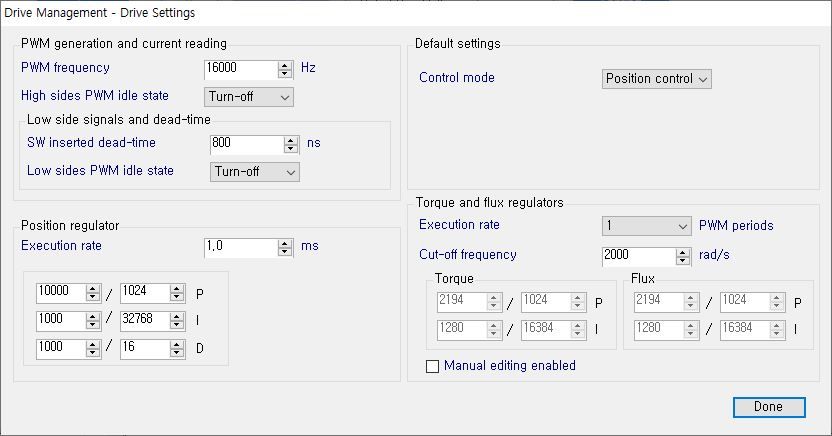Click position D numerator field 1000
832x436 pixels.
pos(61,348)
